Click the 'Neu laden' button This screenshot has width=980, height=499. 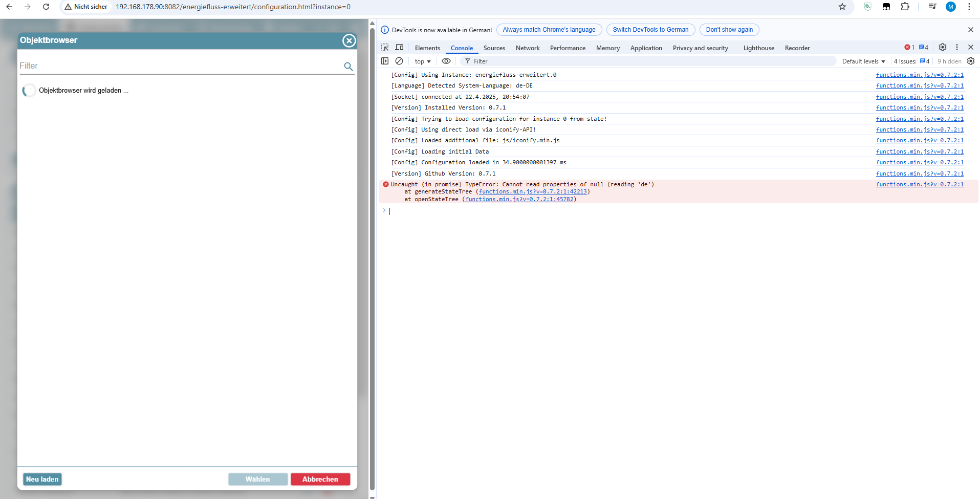pos(42,479)
